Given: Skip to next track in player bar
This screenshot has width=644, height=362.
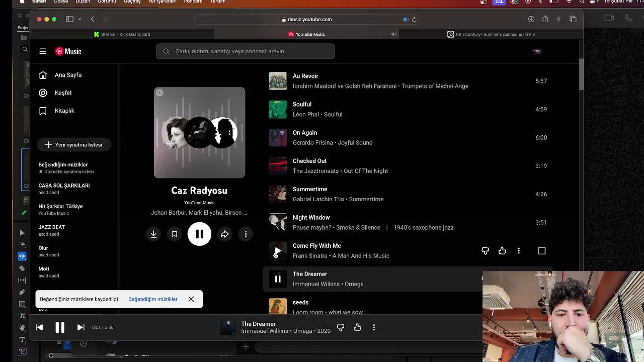Looking at the screenshot, I should coord(80,327).
